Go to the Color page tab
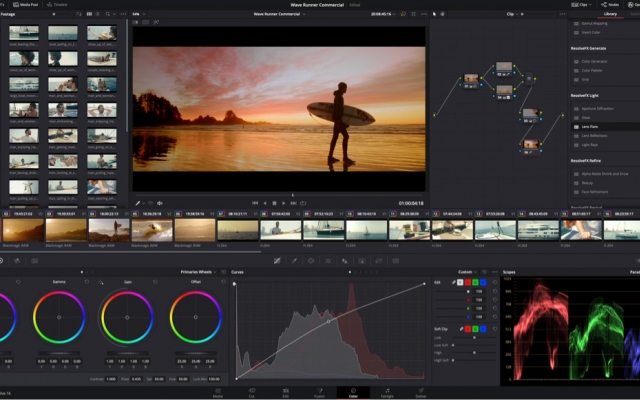The width and height of the screenshot is (640, 400). (x=353, y=393)
